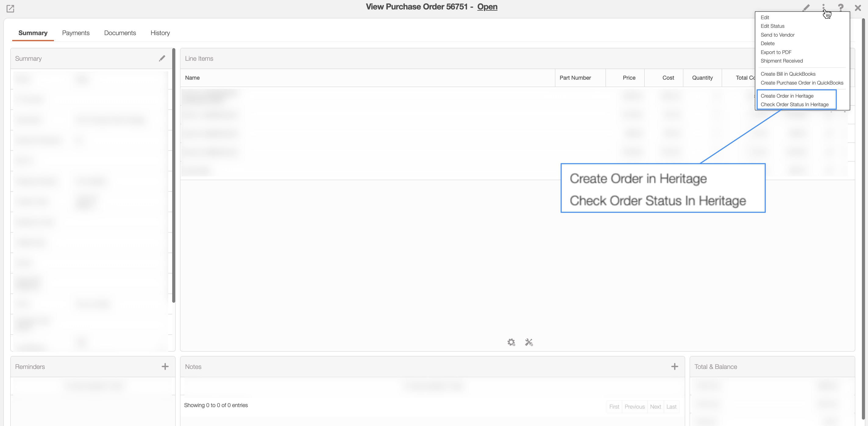Click the question mark help icon
This screenshot has width=868, height=426.
(x=841, y=8)
